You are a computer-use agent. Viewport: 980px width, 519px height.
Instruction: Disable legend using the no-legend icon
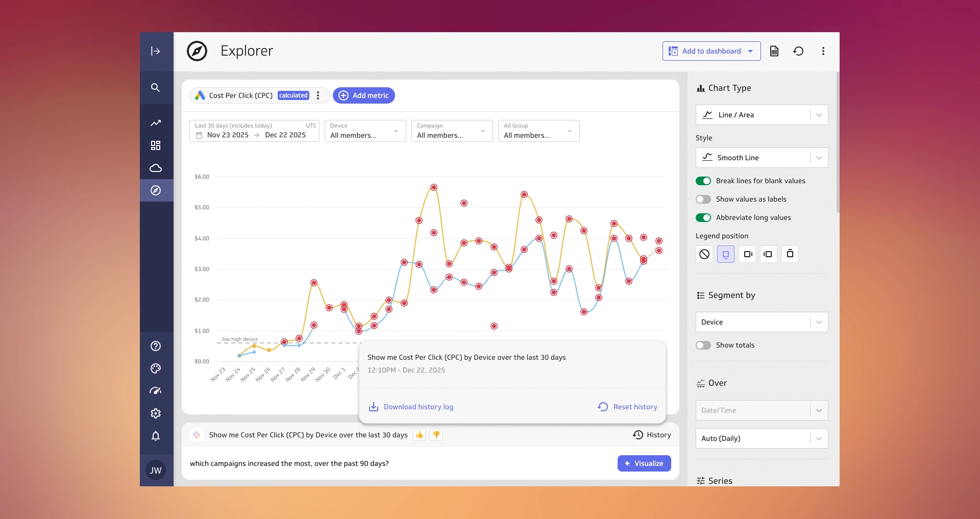click(704, 254)
